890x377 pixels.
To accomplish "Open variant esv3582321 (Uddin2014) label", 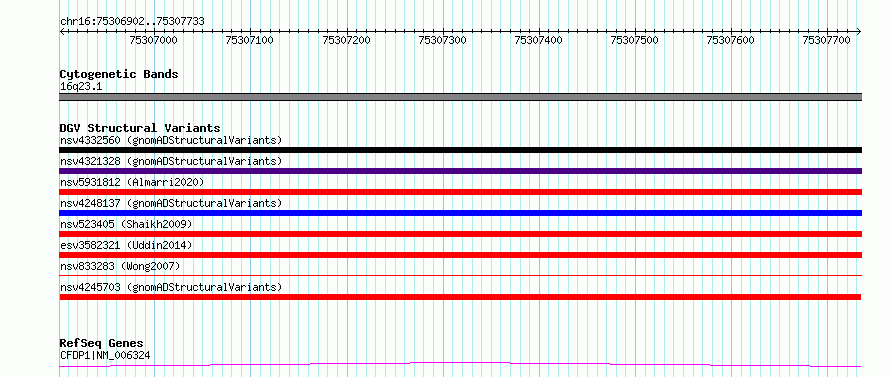I will click(126, 245).
